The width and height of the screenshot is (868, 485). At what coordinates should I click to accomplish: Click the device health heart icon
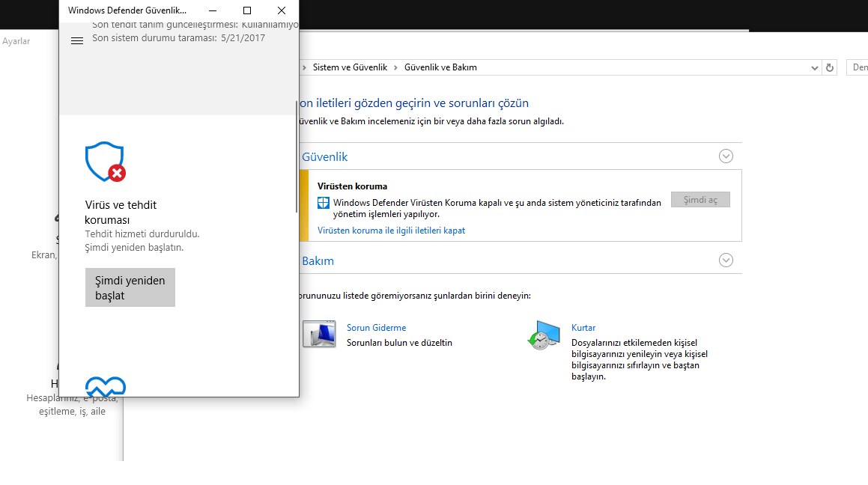click(x=105, y=386)
